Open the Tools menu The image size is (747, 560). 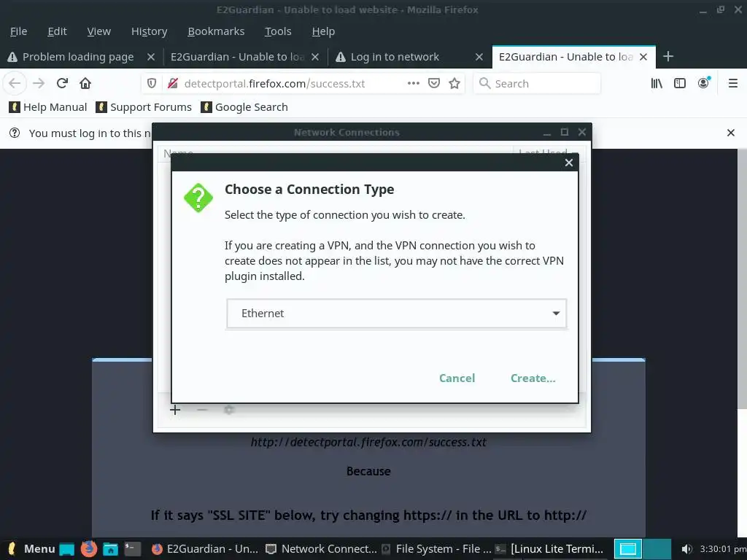[278, 31]
